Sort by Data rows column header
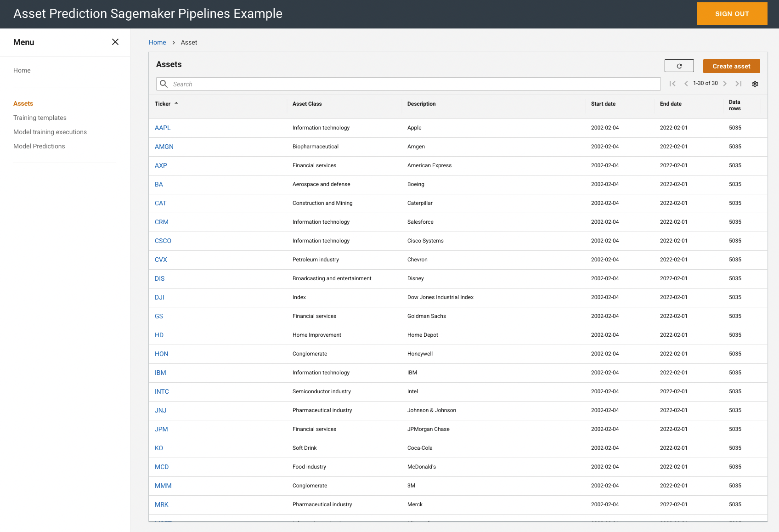The image size is (779, 532). [734, 105]
